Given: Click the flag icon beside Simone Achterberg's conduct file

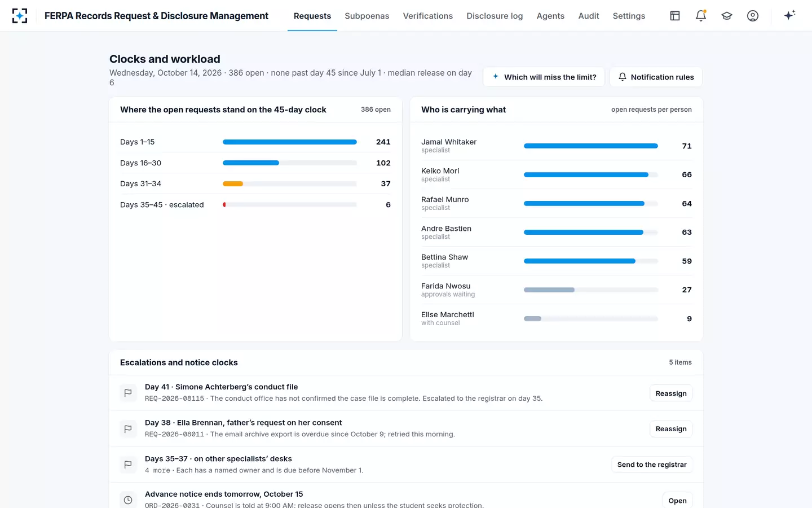Looking at the screenshot, I should tap(128, 393).
